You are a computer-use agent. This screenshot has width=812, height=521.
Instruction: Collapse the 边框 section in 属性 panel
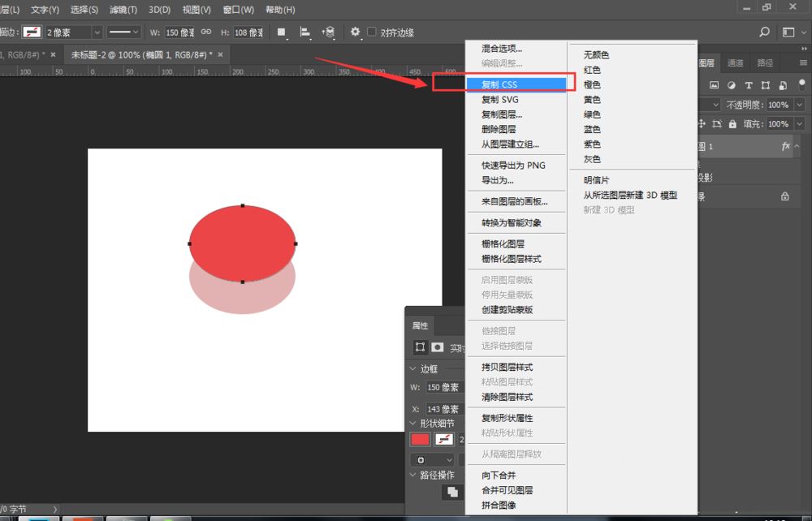click(412, 369)
